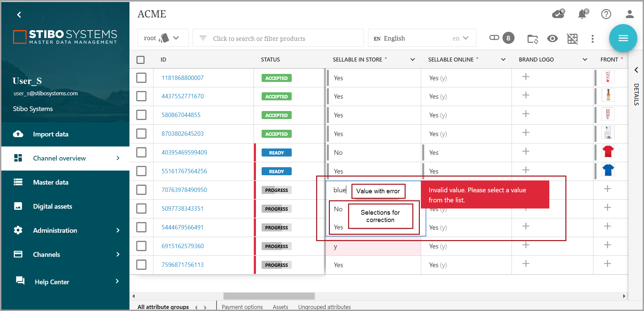The height and width of the screenshot is (311, 644).
Task: Open the round teal hamburger menu button
Action: [x=623, y=38]
